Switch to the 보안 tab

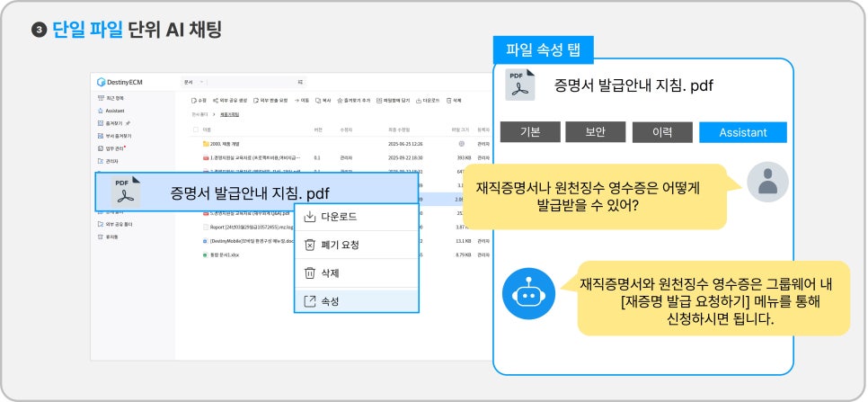(x=595, y=132)
